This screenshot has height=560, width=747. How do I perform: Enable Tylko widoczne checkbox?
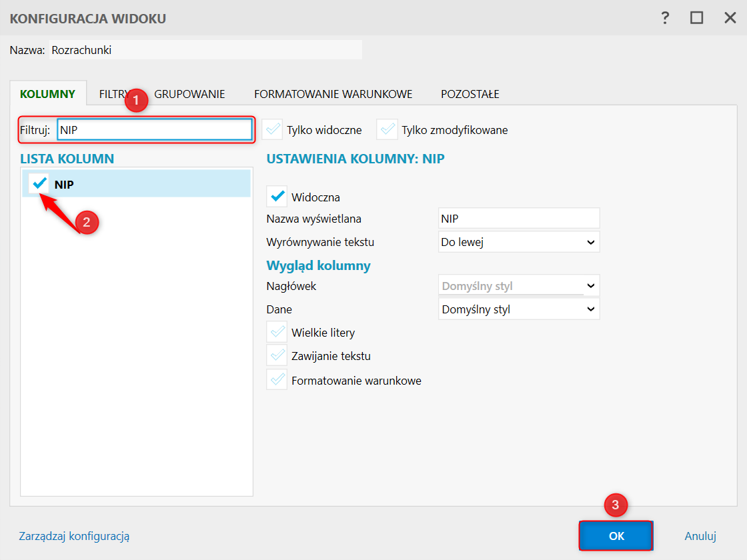click(273, 129)
